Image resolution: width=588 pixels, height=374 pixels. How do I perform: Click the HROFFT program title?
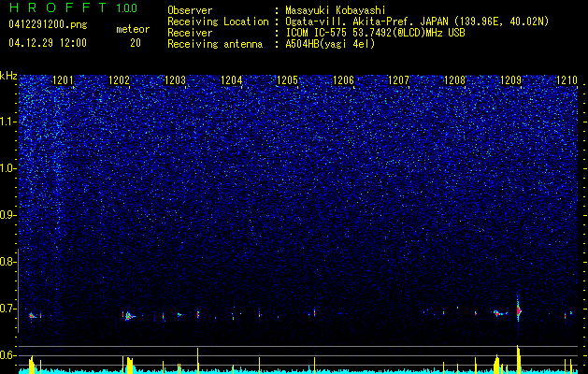59,7
